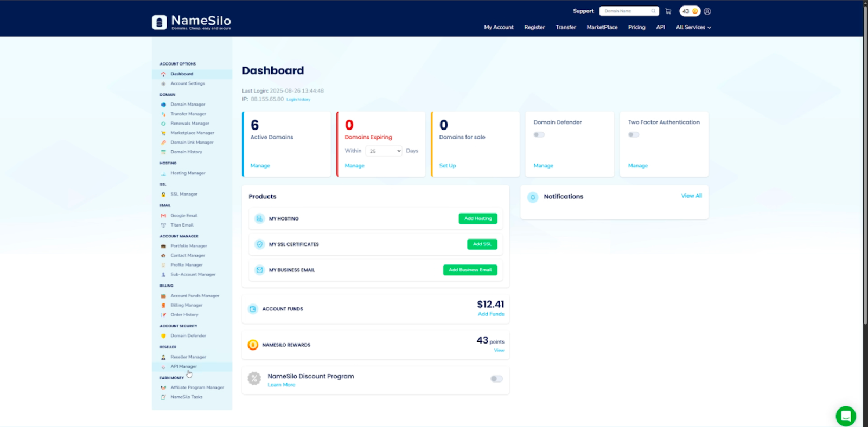Screen dimensions: 868x427
Task: Click the Notifications bell icon
Action: click(533, 197)
